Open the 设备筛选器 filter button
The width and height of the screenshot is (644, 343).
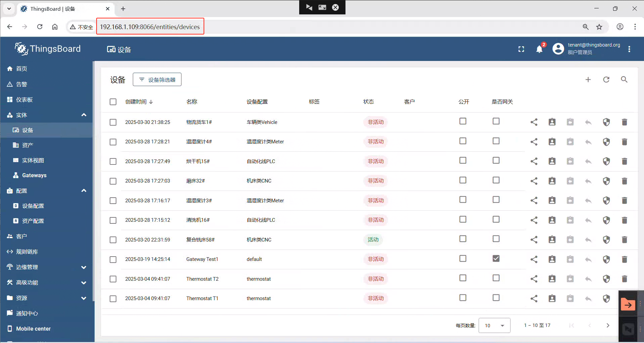[157, 79]
